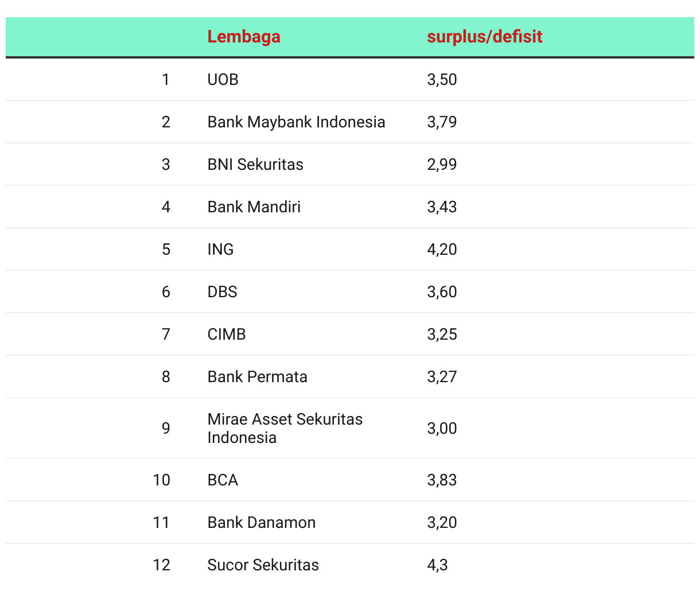Click the surplus/defisit column header
Viewport: 700px width, 591px height.
click(485, 37)
